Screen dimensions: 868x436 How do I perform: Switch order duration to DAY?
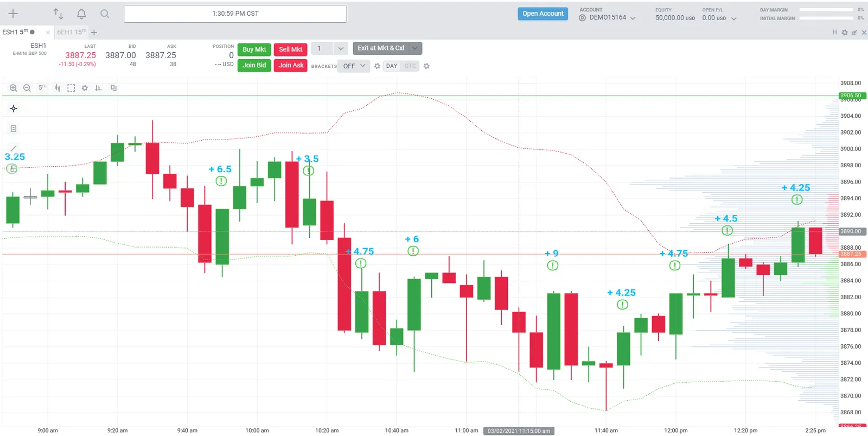(392, 66)
